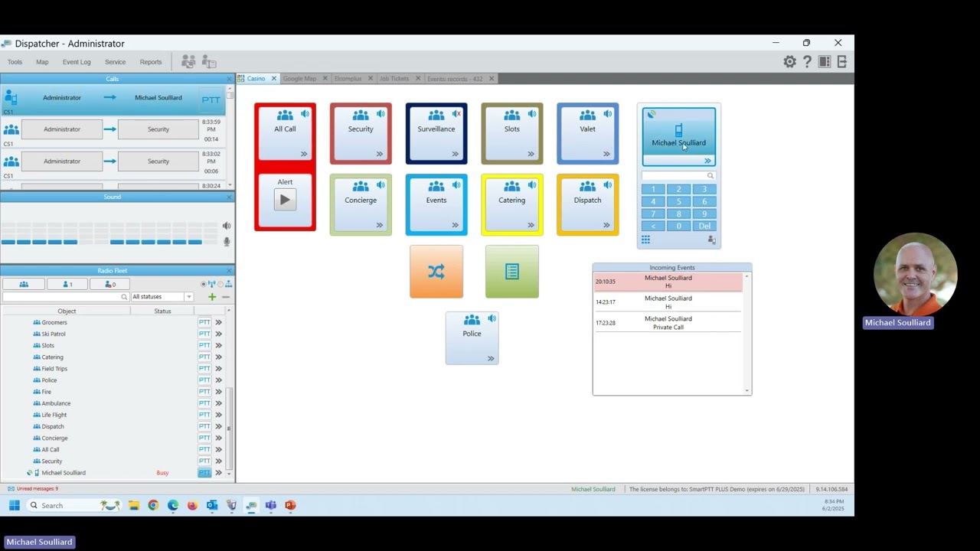Play the Alert tile button
980x551 pixels.
click(x=285, y=200)
